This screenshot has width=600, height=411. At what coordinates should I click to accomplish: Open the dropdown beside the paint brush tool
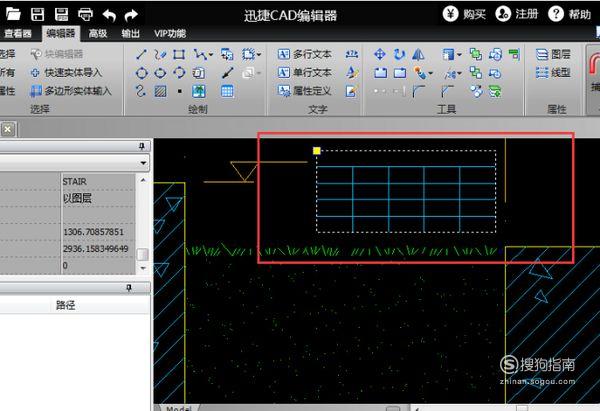click(x=430, y=73)
